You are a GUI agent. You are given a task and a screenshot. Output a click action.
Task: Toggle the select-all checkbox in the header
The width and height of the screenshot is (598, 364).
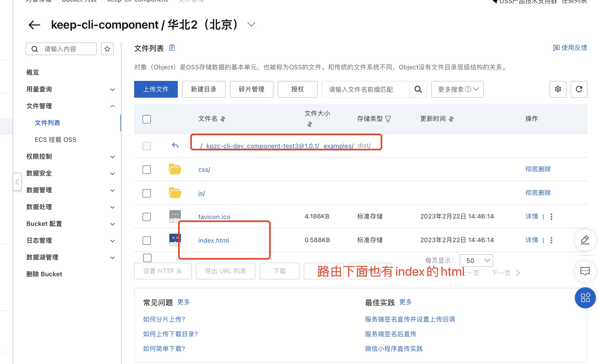click(x=147, y=119)
